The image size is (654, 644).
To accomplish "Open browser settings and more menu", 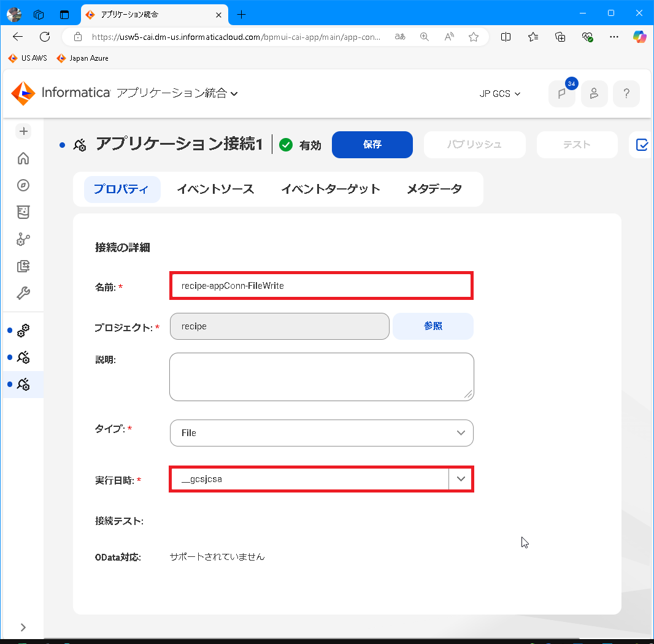I will (614, 37).
